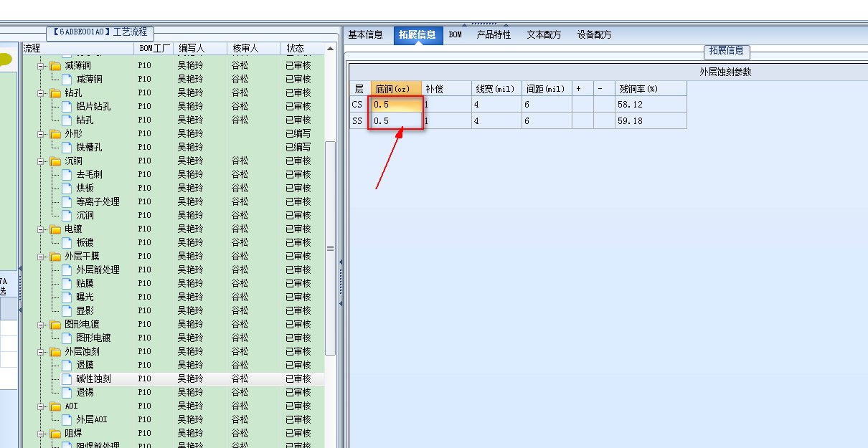The height and width of the screenshot is (448, 868).
Task: Collapse the AOI tree group
Action: 42,406
